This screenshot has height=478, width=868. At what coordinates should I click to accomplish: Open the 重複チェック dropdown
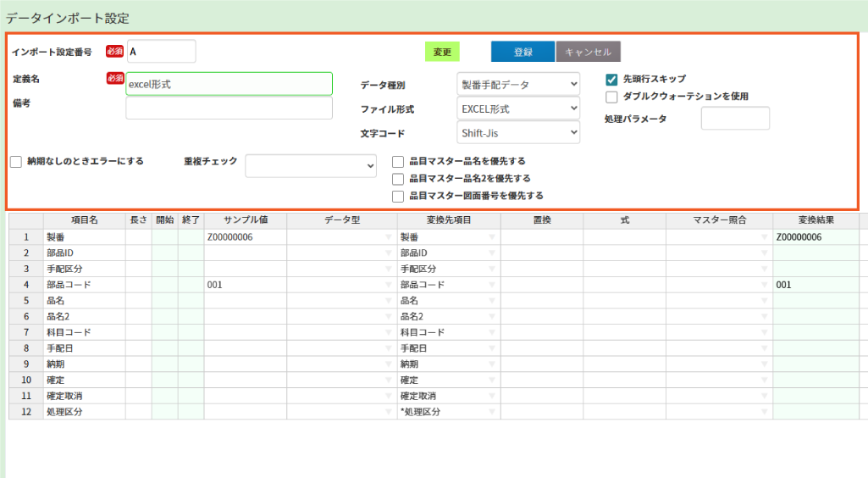[311, 166]
